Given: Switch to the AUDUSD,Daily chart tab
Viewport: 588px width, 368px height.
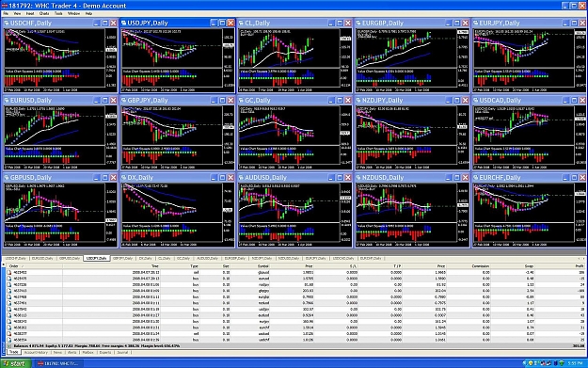Looking at the screenshot, I should point(207,259).
